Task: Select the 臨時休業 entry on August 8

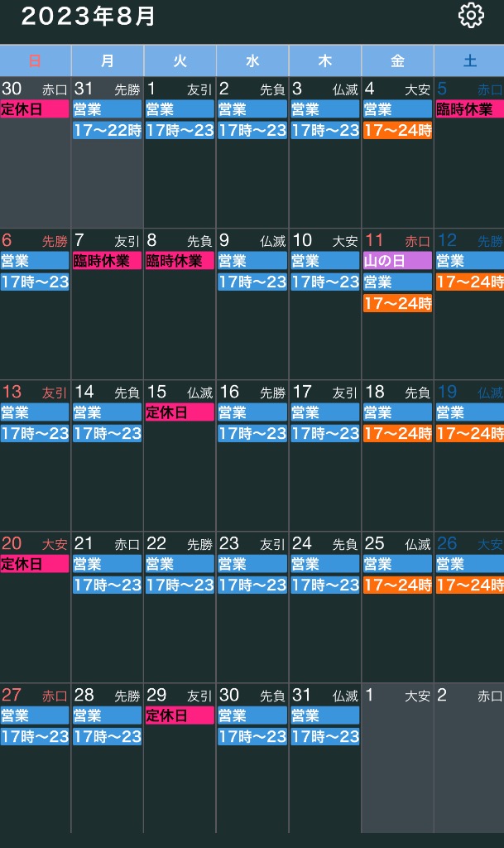Action: [180, 261]
